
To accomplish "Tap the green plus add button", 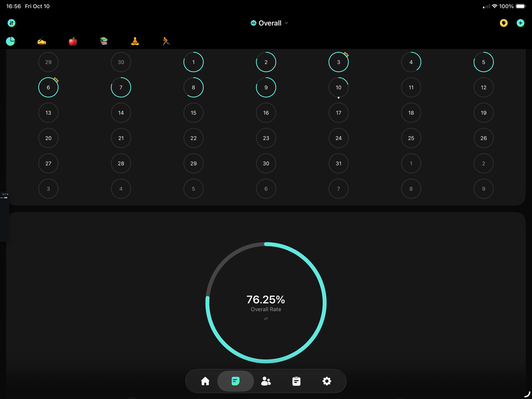I will 520,23.
